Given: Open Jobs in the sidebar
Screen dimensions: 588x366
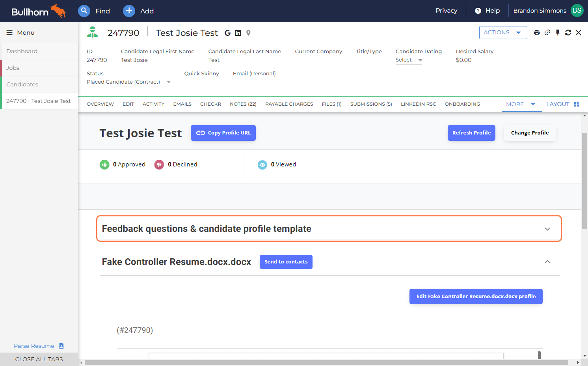Looking at the screenshot, I should (x=39, y=68).
